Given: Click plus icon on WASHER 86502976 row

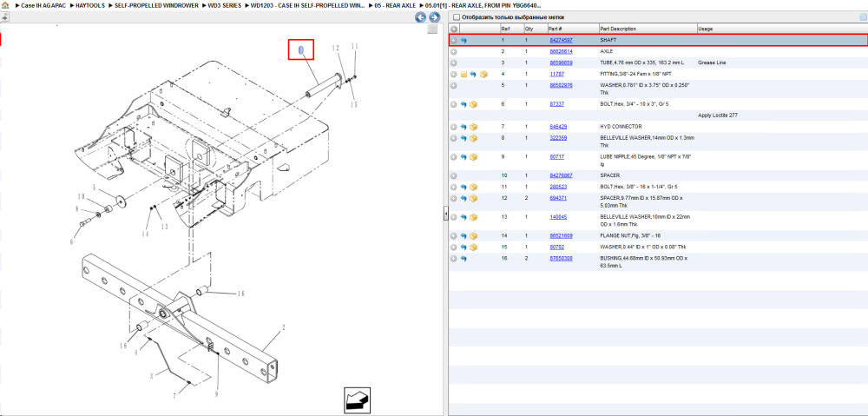Looking at the screenshot, I should pos(453,85).
